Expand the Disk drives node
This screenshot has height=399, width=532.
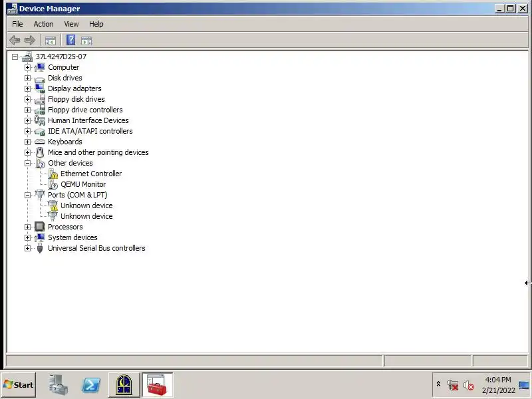(27, 78)
